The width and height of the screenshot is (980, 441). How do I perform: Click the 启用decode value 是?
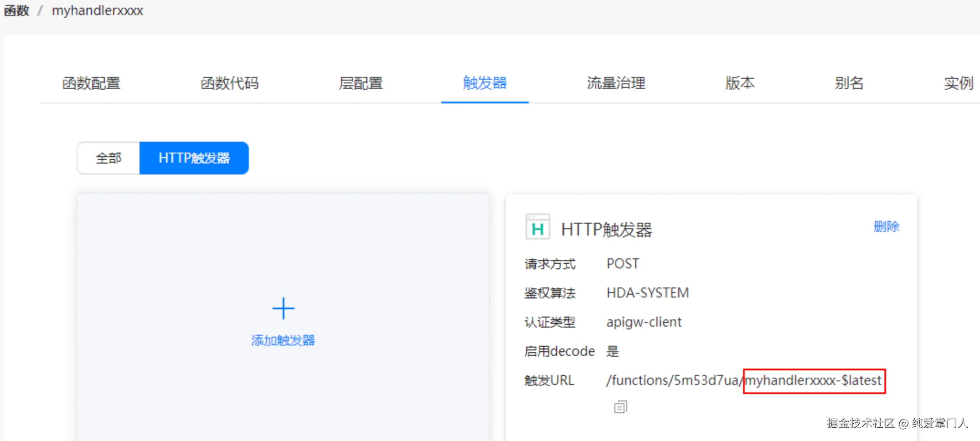[x=613, y=351]
